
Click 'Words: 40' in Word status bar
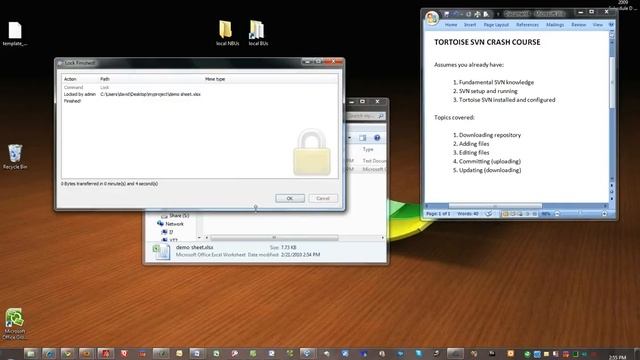pyautogui.click(x=468, y=213)
